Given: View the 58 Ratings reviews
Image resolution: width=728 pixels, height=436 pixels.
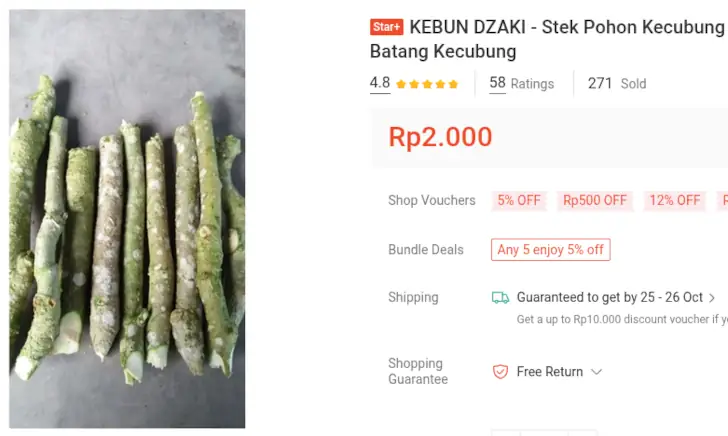Looking at the screenshot, I should (521, 84).
